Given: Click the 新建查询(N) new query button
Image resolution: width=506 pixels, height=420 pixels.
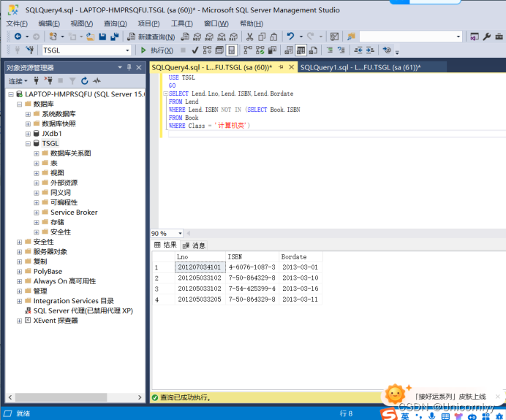Looking at the screenshot, I should (151, 37).
